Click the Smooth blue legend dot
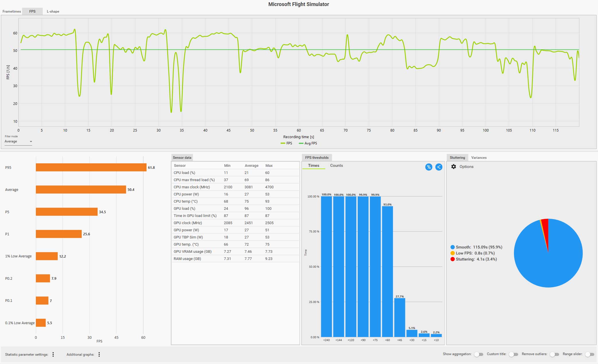The image size is (598, 364). pos(452,247)
